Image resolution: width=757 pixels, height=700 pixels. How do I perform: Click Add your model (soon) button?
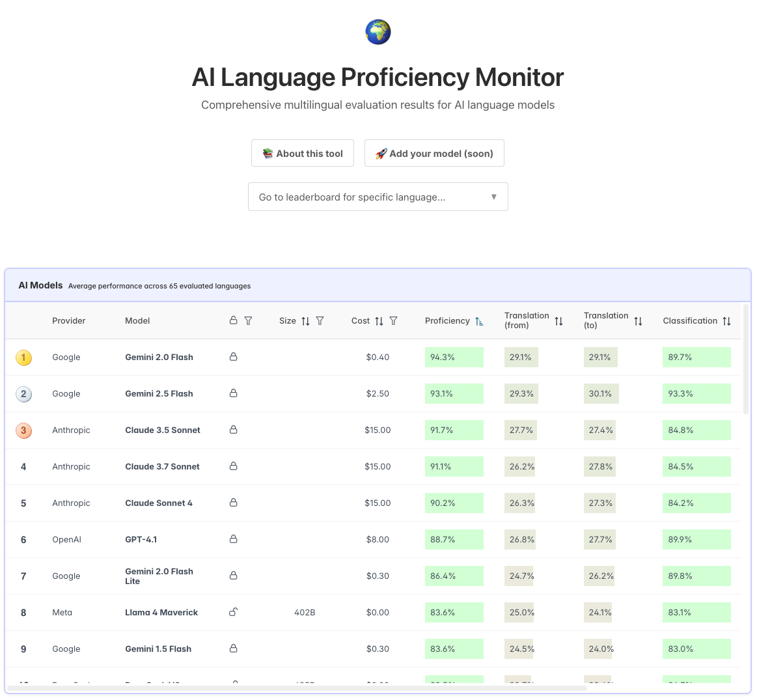(x=434, y=153)
